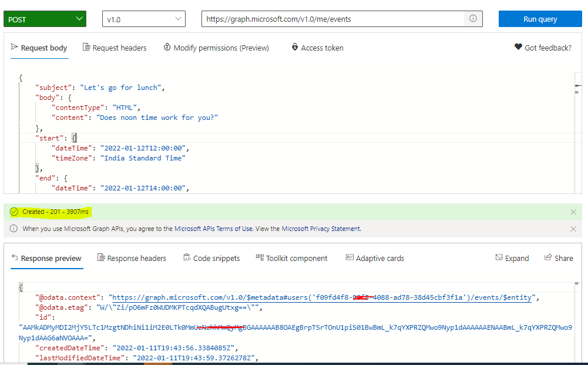Click the Adaptive cards icon

[x=350, y=258]
